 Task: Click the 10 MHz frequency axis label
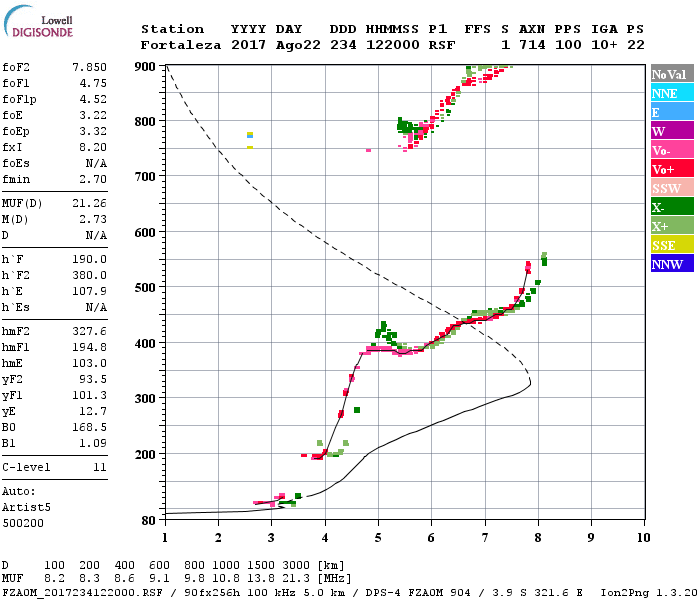pos(643,538)
